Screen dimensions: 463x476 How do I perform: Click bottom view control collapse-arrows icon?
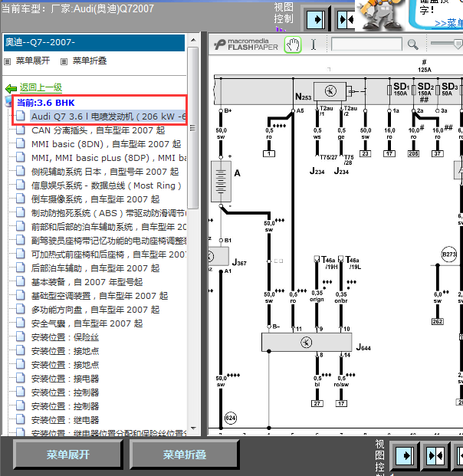435,455
